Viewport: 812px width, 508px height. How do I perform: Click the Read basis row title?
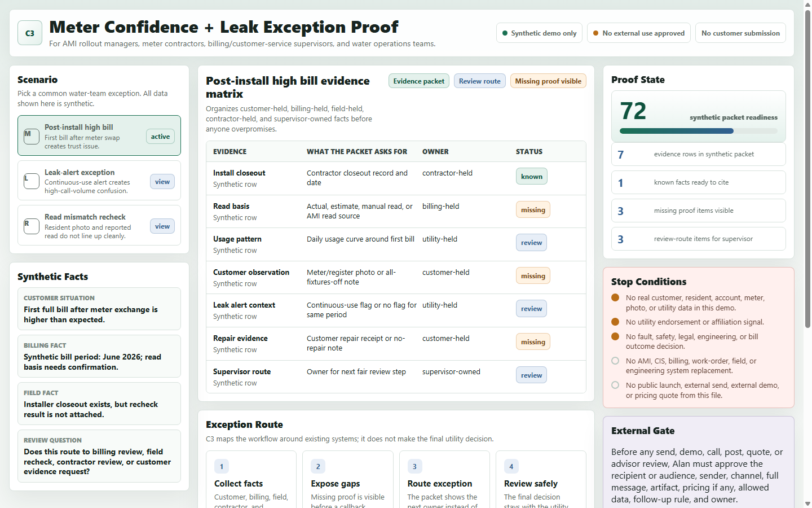(x=231, y=207)
